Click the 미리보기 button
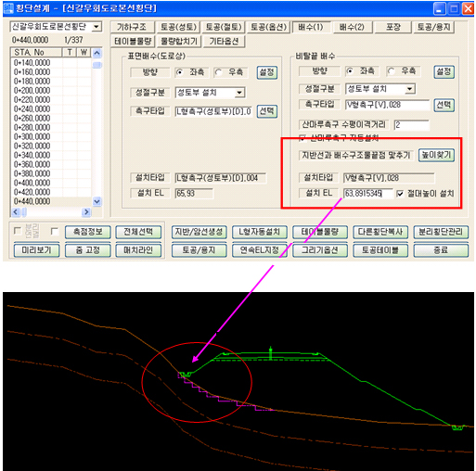The image size is (476, 471). point(36,250)
